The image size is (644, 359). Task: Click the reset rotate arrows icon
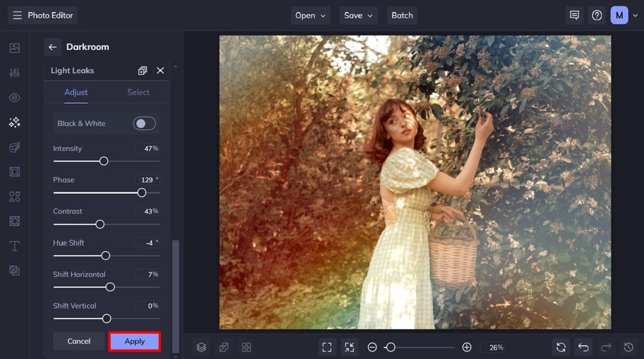[561, 347]
